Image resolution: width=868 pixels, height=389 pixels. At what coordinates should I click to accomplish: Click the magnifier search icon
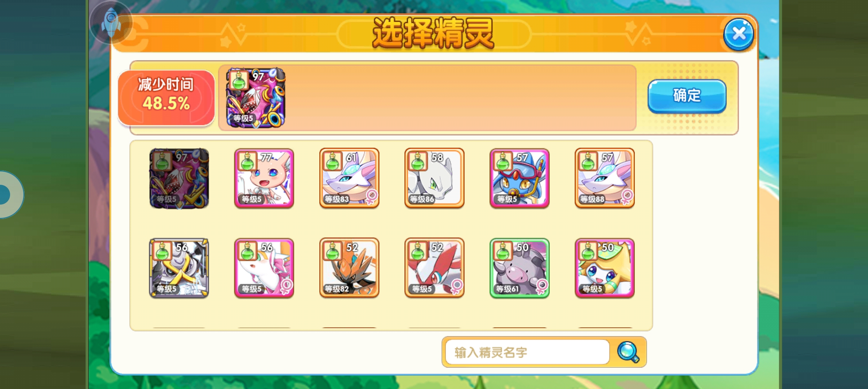coord(628,352)
